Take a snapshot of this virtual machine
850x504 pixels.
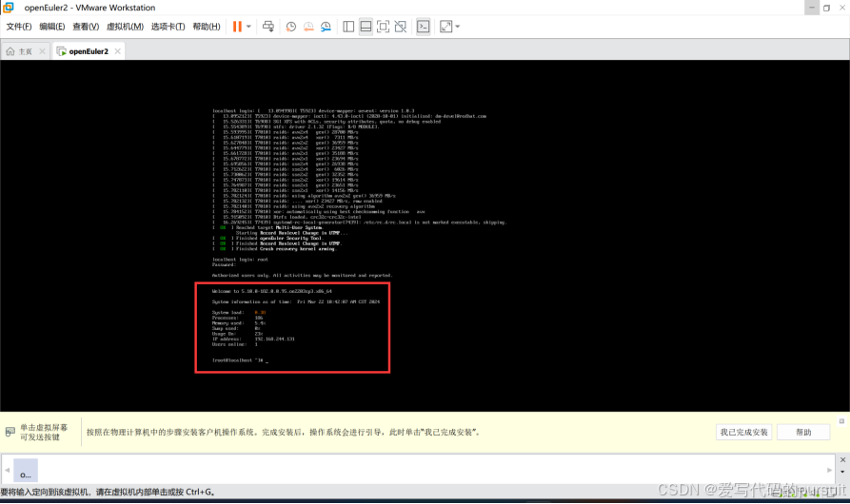click(x=291, y=27)
